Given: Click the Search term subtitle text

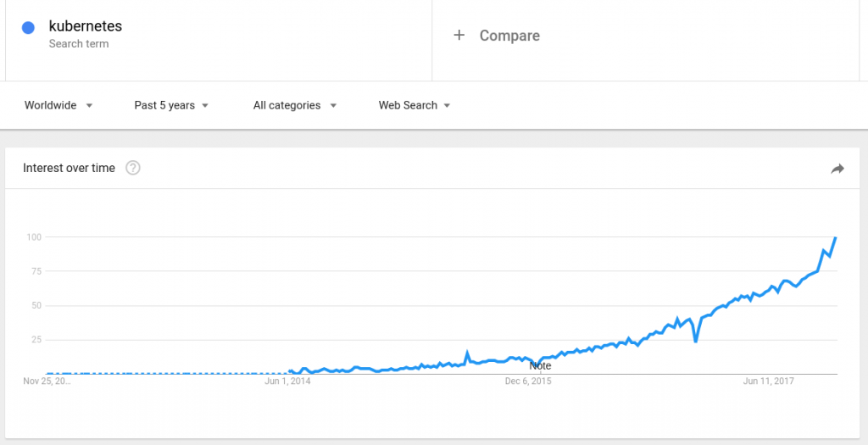Looking at the screenshot, I should pos(79,44).
